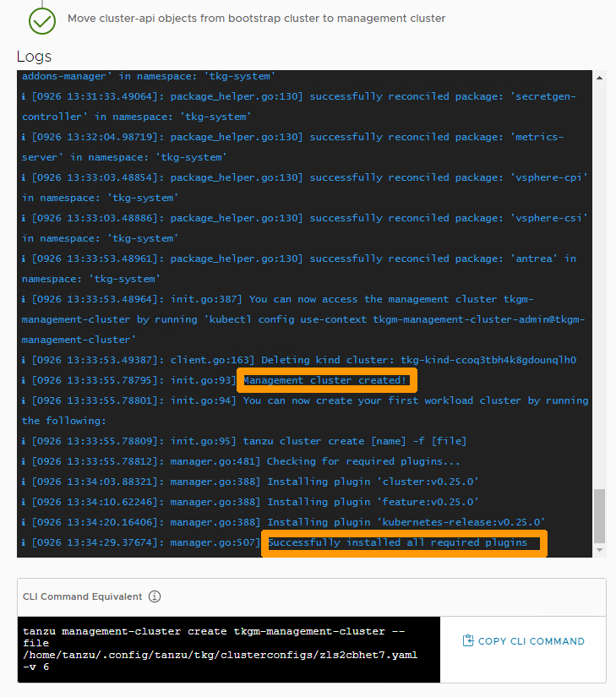The image size is (616, 697).
Task: Click the 'metrics-server' reconciled package log line
Action: click(293, 147)
